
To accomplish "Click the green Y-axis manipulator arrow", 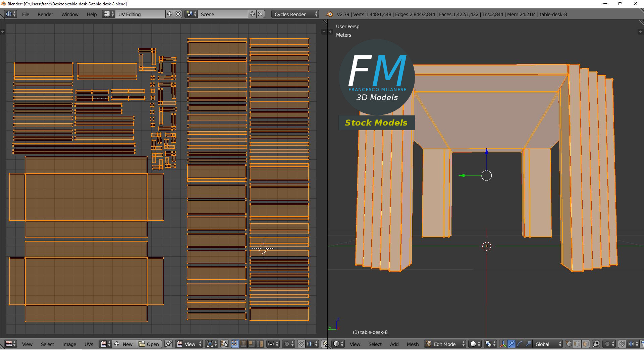I will [x=462, y=176].
